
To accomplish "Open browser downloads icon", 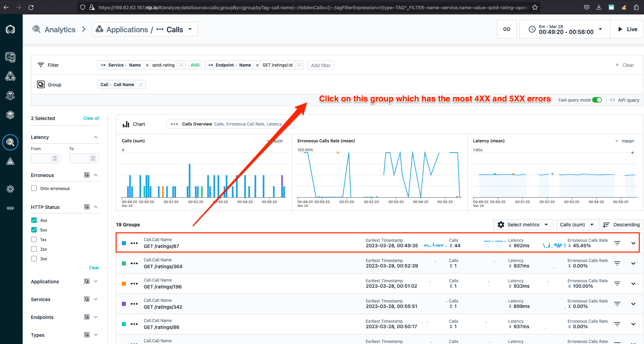I will [x=599, y=7].
